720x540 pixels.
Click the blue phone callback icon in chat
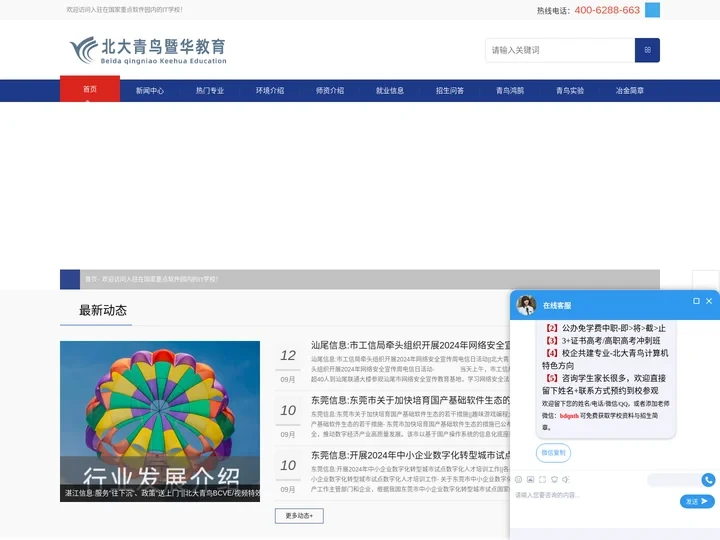(709, 480)
